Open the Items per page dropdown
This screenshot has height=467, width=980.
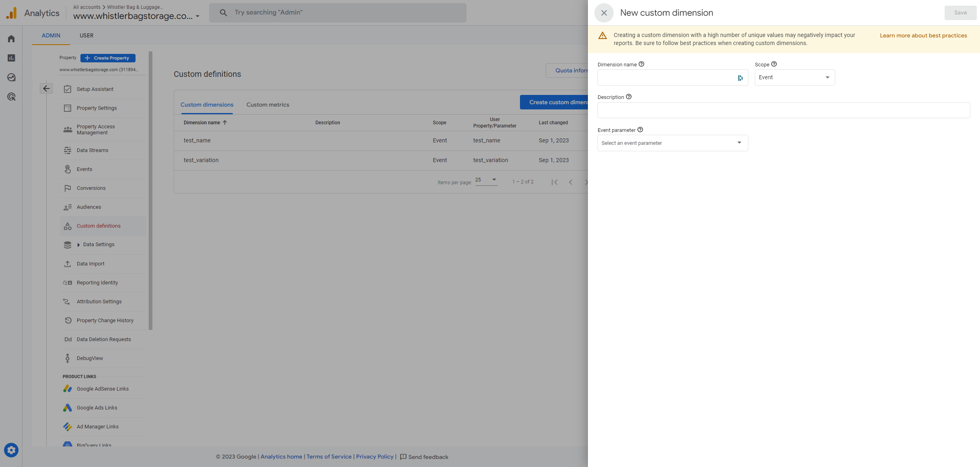click(x=486, y=180)
